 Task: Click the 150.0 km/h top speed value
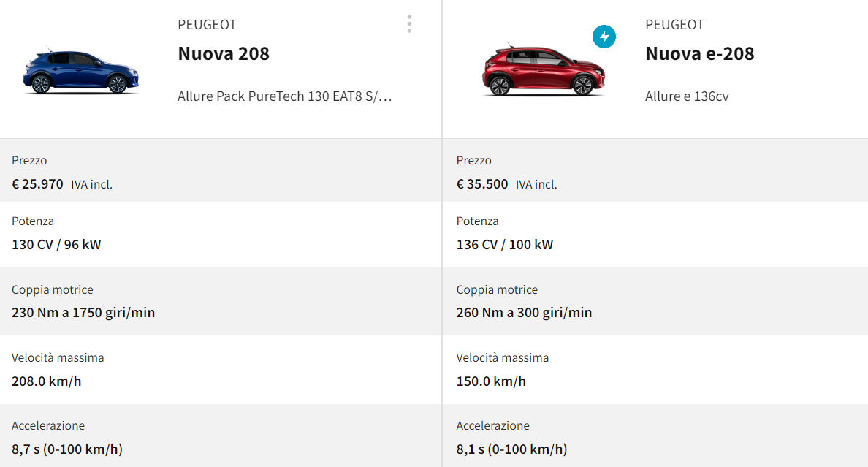[x=491, y=381]
